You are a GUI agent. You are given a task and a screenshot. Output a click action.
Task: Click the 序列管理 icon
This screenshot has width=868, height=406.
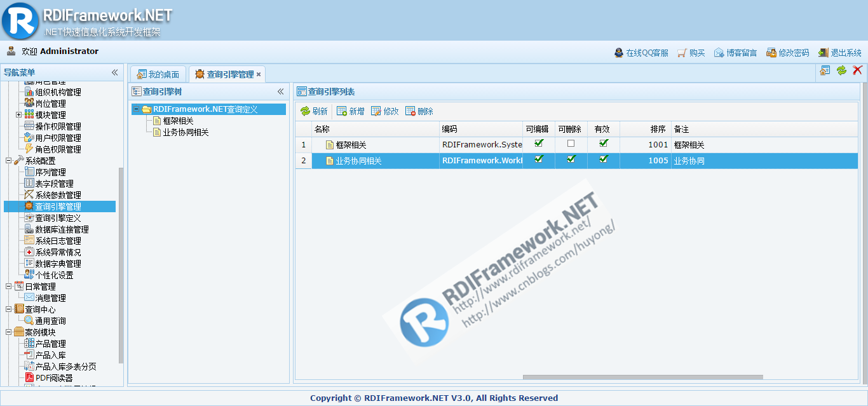29,172
